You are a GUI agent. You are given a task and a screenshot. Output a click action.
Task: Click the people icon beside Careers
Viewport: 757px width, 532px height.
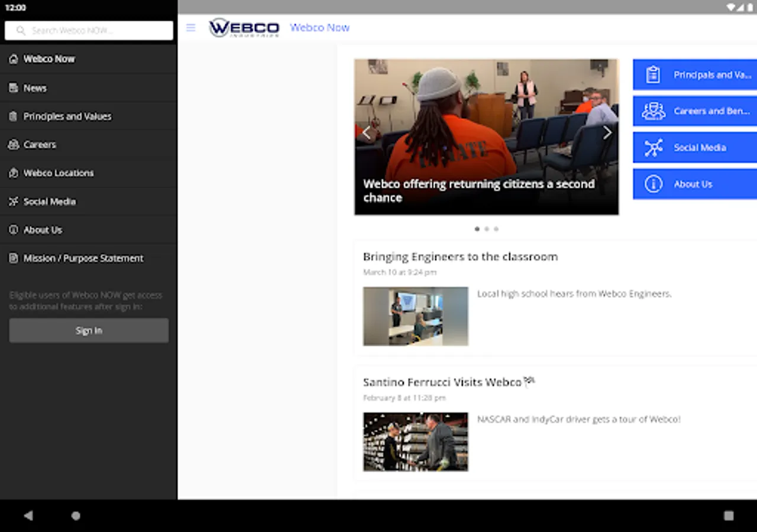pyautogui.click(x=13, y=145)
